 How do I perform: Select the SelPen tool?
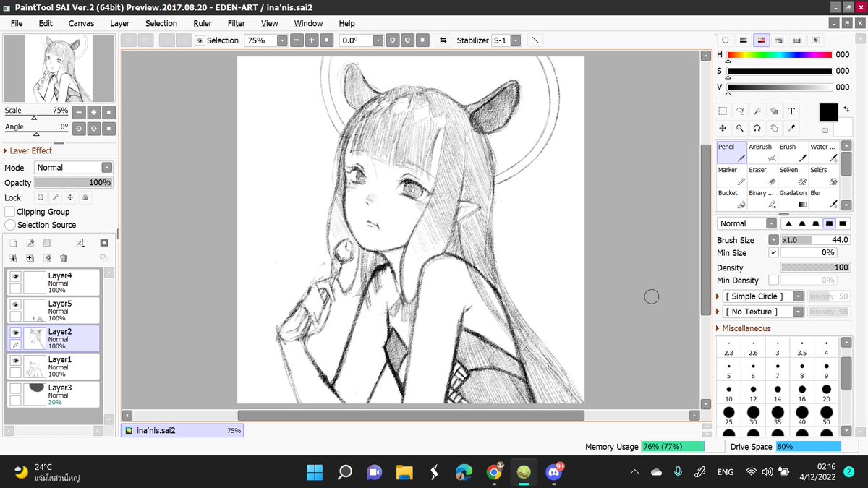(x=793, y=175)
